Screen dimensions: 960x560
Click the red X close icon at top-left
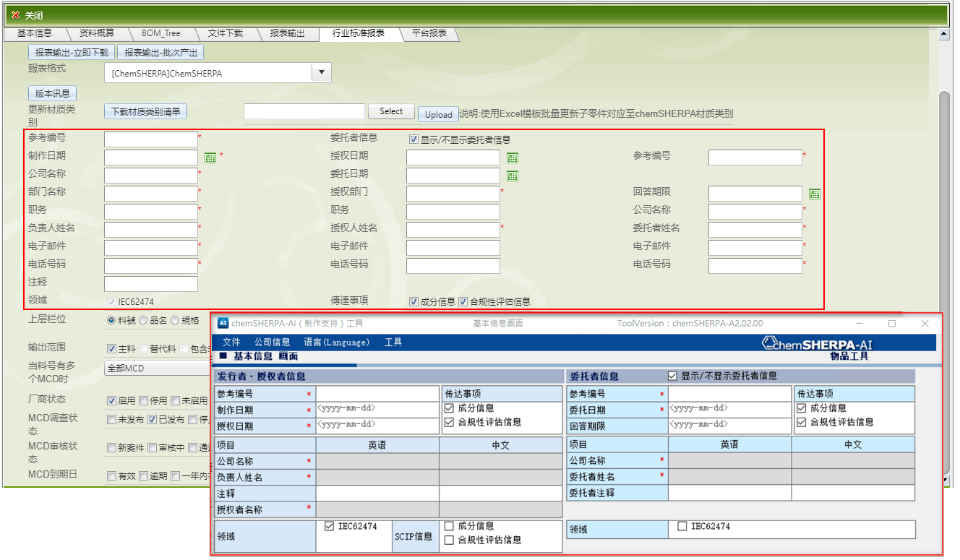click(x=16, y=15)
